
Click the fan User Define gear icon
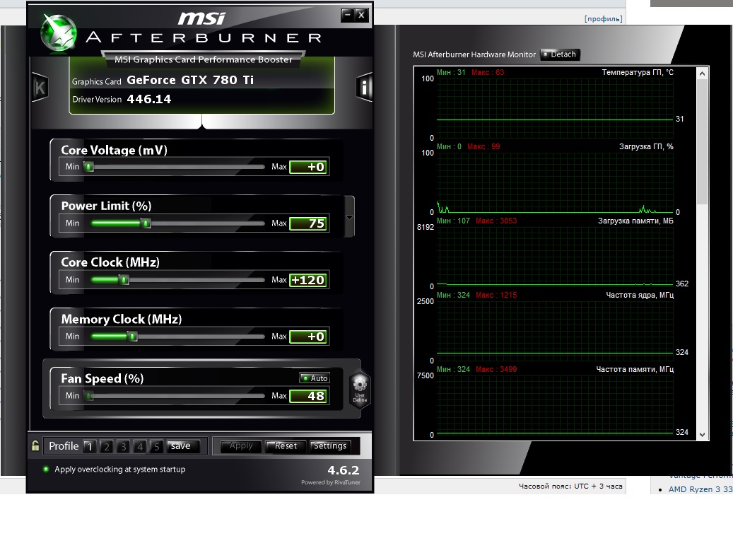click(x=360, y=390)
